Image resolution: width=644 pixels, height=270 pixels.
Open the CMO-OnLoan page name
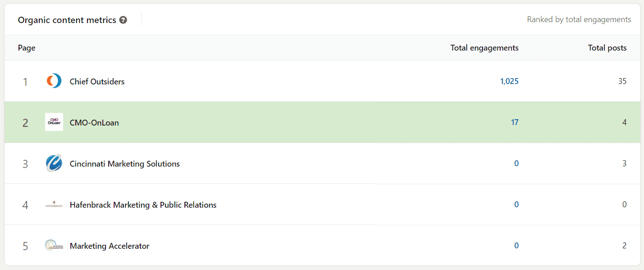(94, 123)
